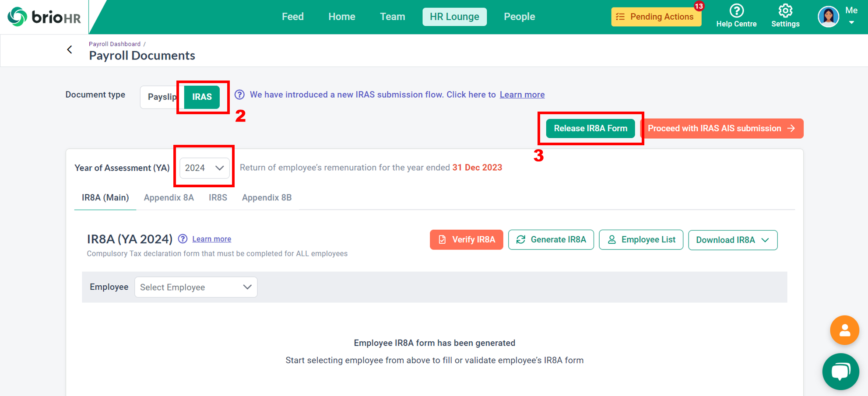Proceed with IRAS AIS submission

pos(722,128)
